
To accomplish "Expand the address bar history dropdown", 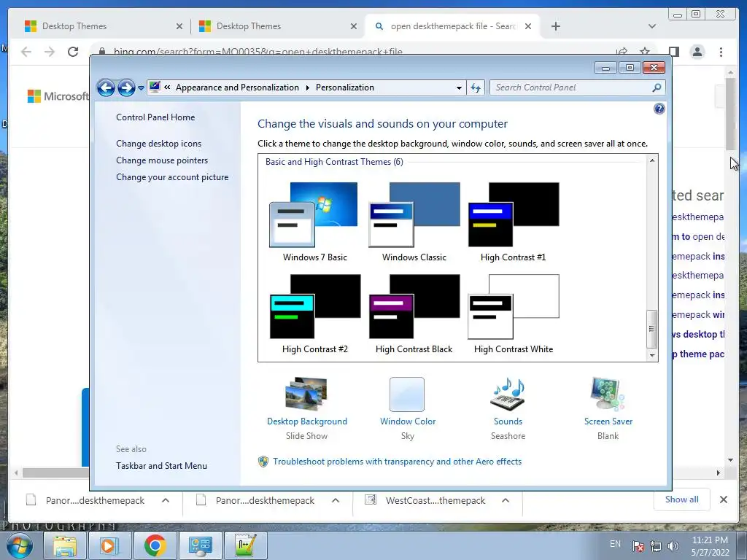I will tap(459, 87).
